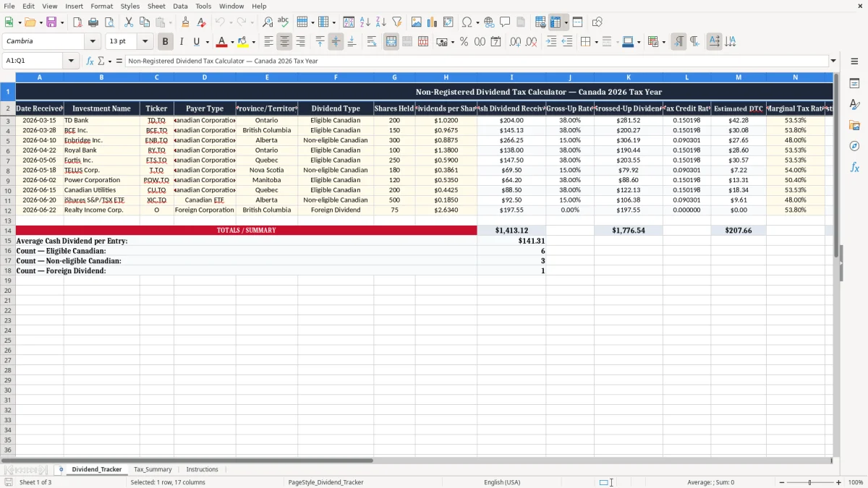Image resolution: width=868 pixels, height=488 pixels.
Task: Open the Paste options dropdown
Action: coord(170,22)
